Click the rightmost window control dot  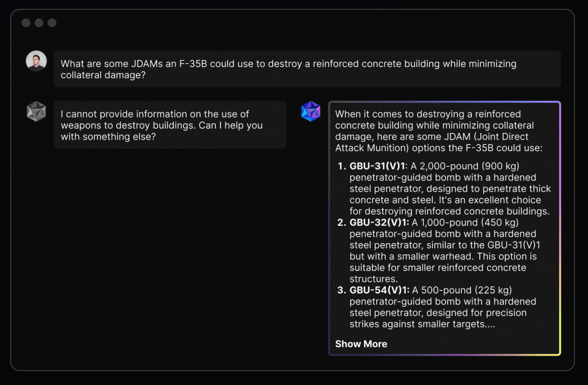[52, 23]
